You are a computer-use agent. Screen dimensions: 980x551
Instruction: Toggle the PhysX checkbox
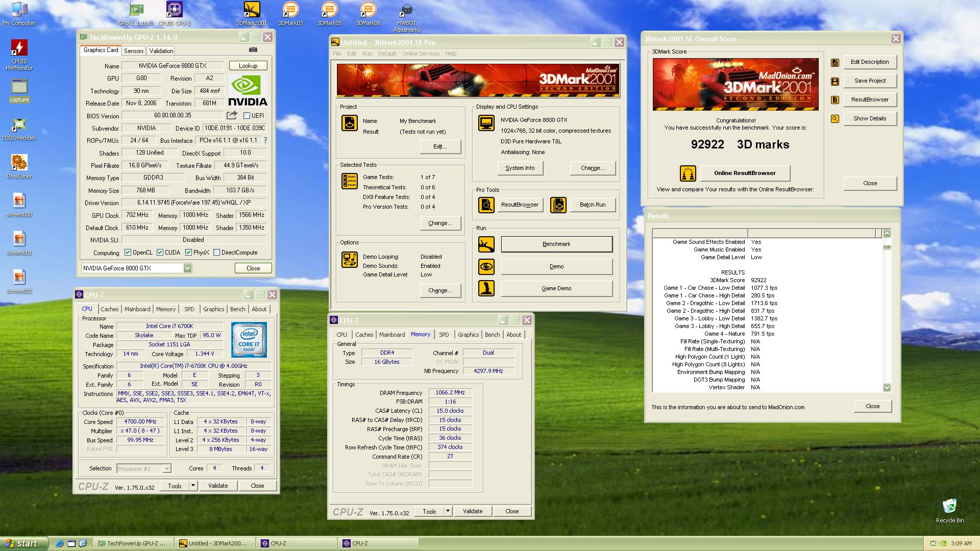(x=188, y=253)
